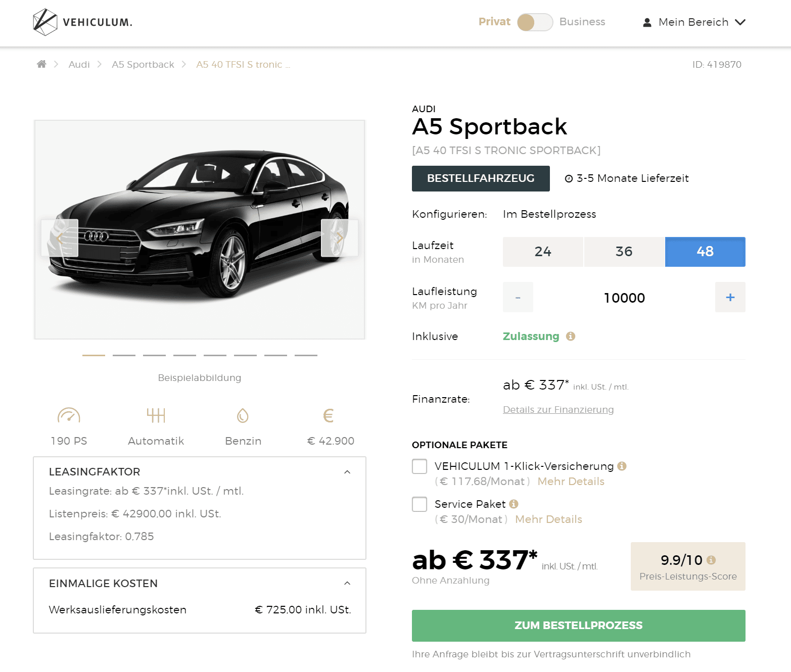Open the Preis-Leistungs-Score info icon

711,560
